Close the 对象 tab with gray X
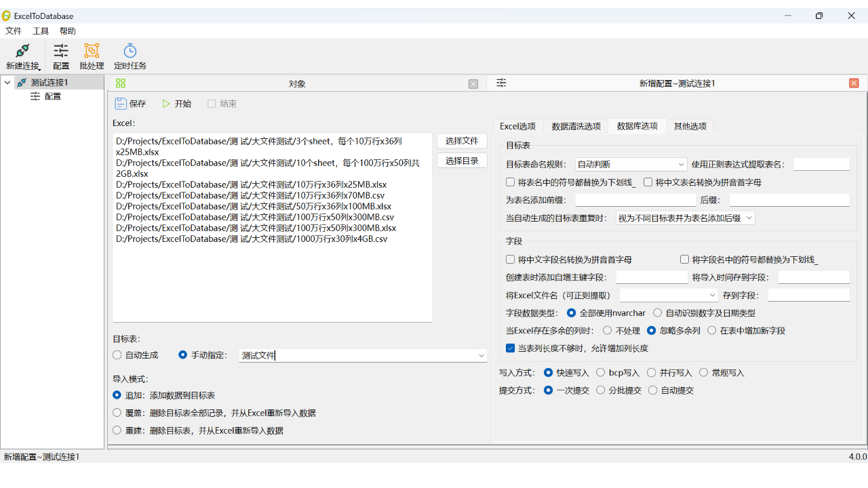 pyautogui.click(x=473, y=84)
